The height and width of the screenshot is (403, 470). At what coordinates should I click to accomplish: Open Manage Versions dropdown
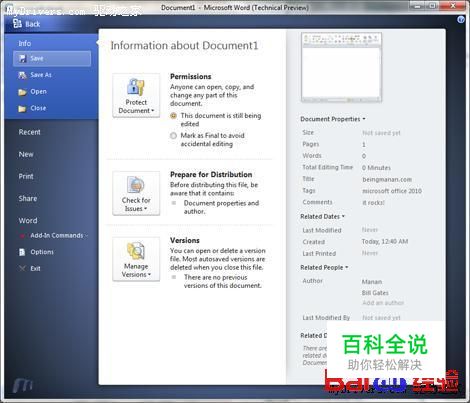pyautogui.click(x=136, y=259)
